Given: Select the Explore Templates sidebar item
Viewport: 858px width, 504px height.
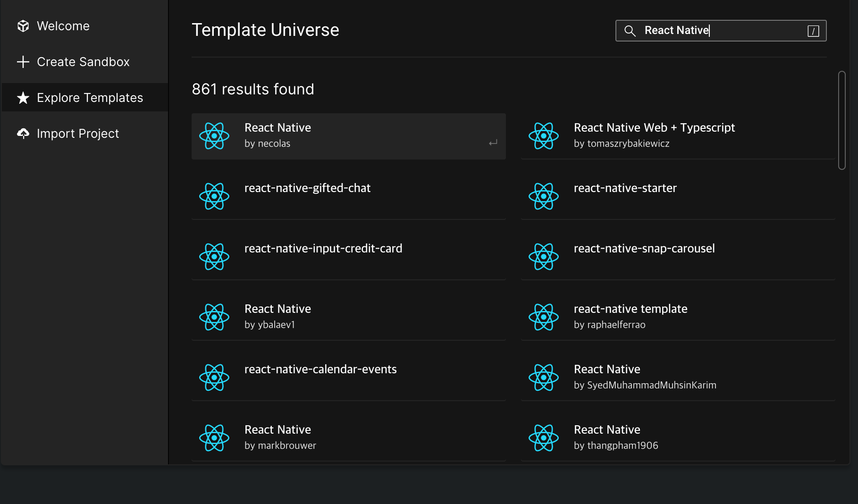Looking at the screenshot, I should [85, 98].
